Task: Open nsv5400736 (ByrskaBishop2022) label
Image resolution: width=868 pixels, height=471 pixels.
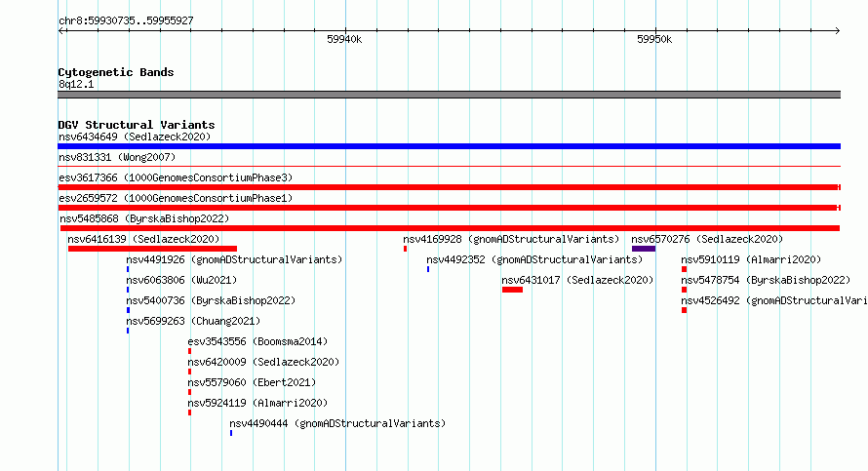Action: tap(211, 300)
